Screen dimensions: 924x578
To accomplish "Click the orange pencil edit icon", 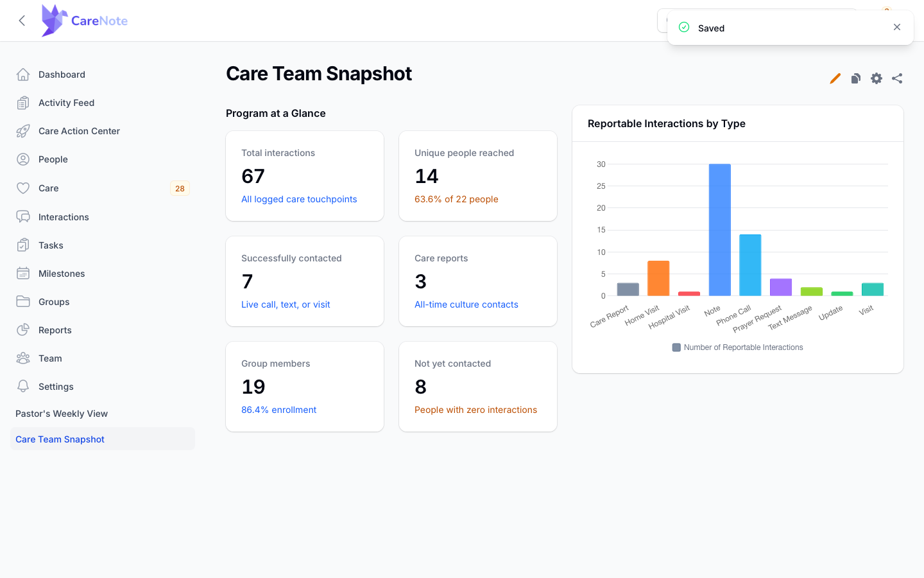I will (835, 78).
